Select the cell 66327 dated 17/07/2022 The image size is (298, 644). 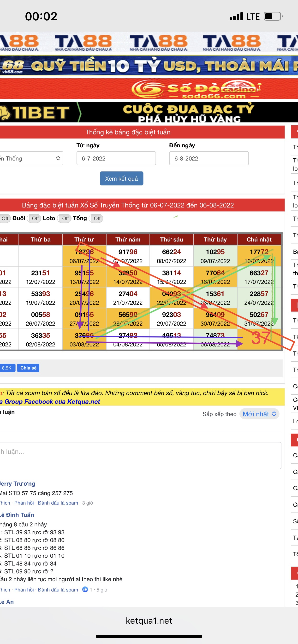point(259,277)
